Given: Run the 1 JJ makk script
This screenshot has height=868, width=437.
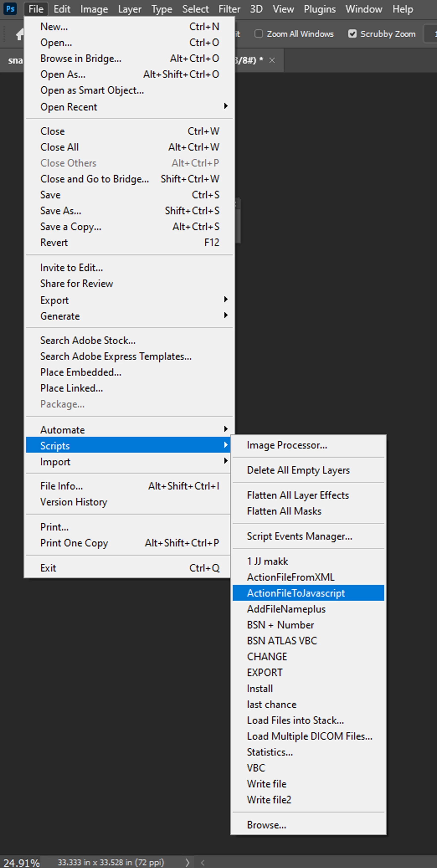Looking at the screenshot, I should point(308,561).
